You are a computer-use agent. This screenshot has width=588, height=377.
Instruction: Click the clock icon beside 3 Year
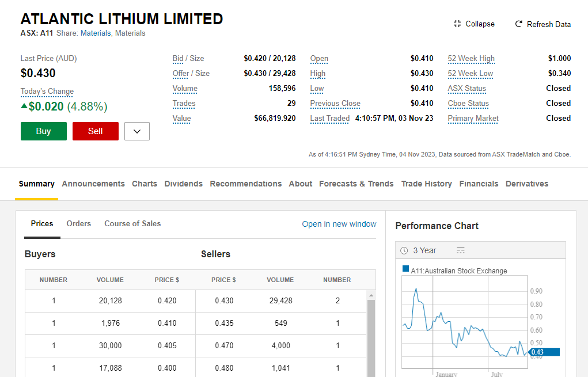pos(404,250)
